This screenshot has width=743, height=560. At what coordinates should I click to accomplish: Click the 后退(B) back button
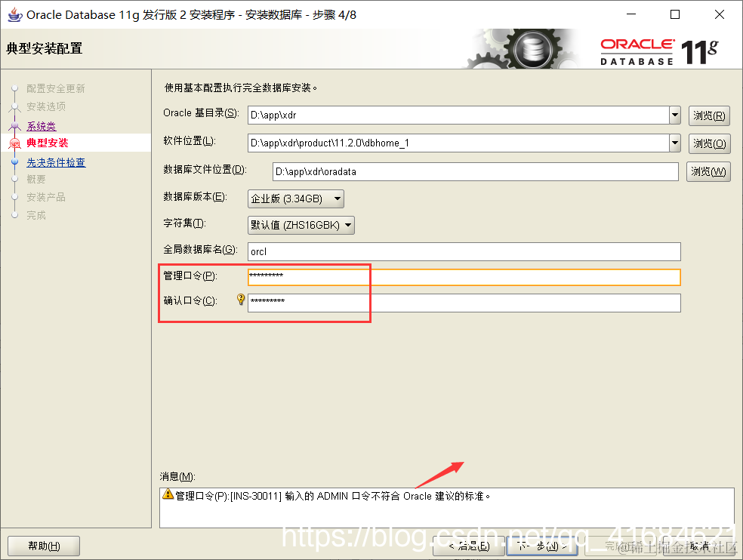469,546
